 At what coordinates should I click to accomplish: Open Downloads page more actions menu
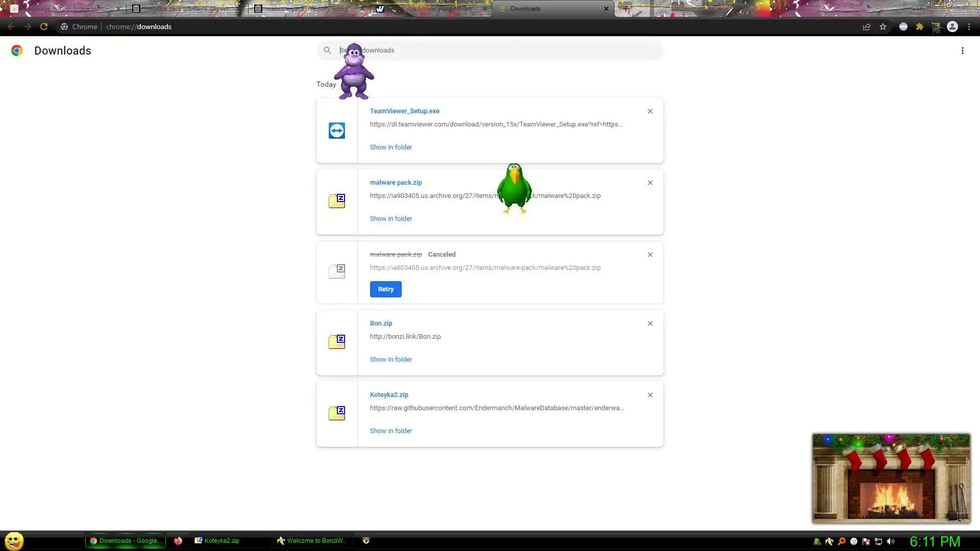[x=962, y=51]
